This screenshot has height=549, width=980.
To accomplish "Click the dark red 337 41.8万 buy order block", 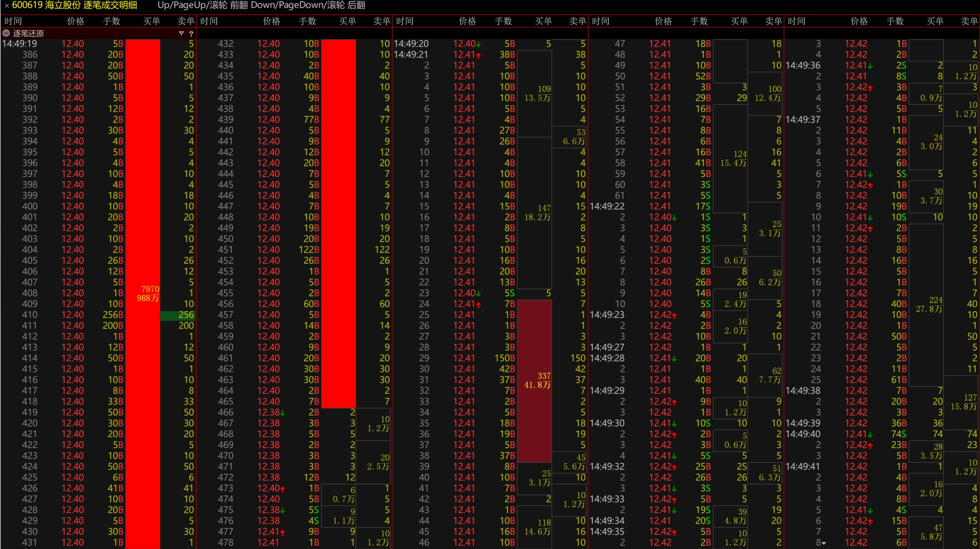I will pos(534,381).
